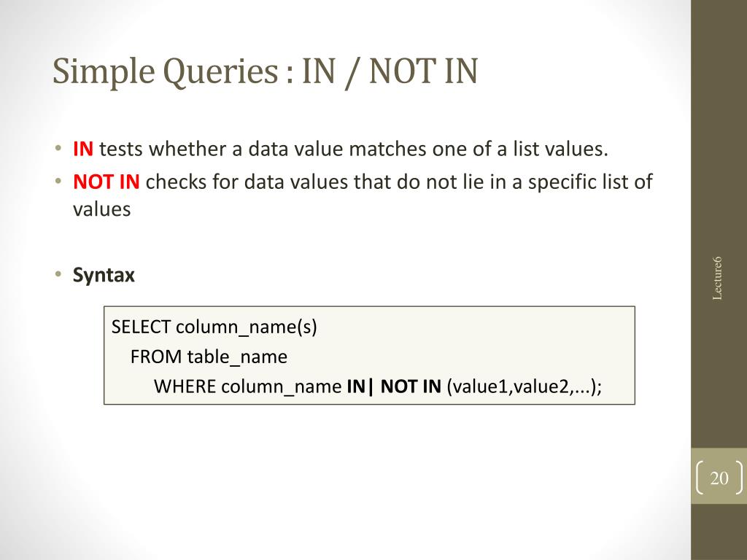
Task: Click 'NOT IN' in the slide title
Action: click(x=424, y=72)
